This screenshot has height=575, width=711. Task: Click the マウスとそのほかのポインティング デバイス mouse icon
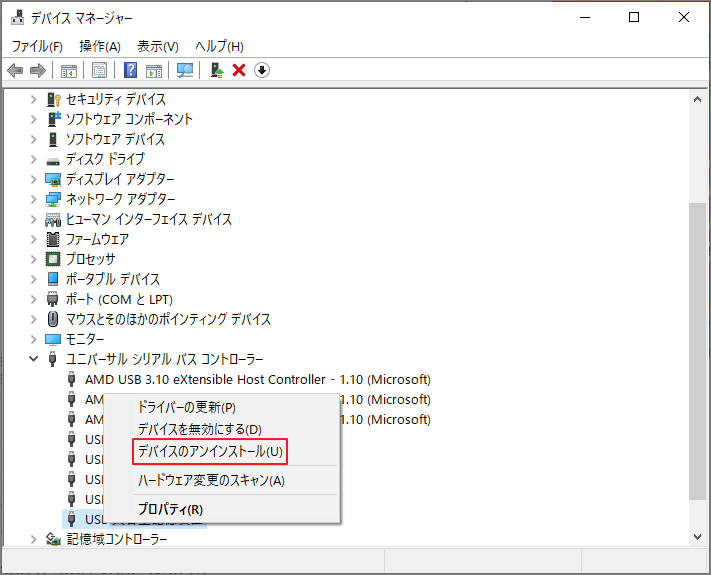(53, 319)
